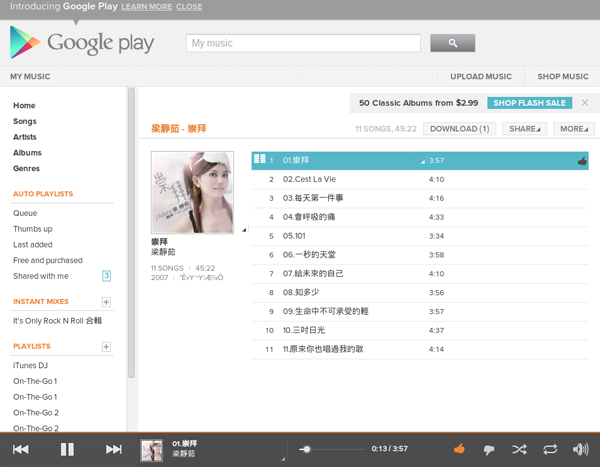Open Shared with me playlist
The height and width of the screenshot is (467, 600).
[41, 276]
